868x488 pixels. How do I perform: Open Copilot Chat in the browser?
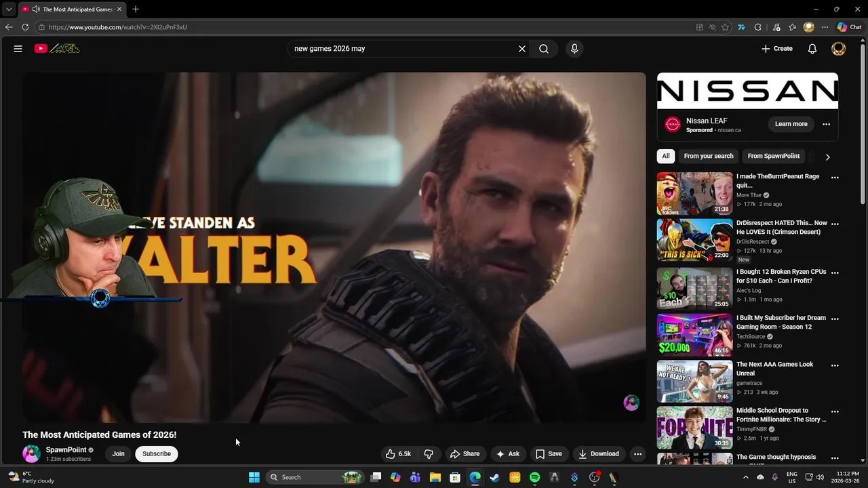[x=849, y=27]
